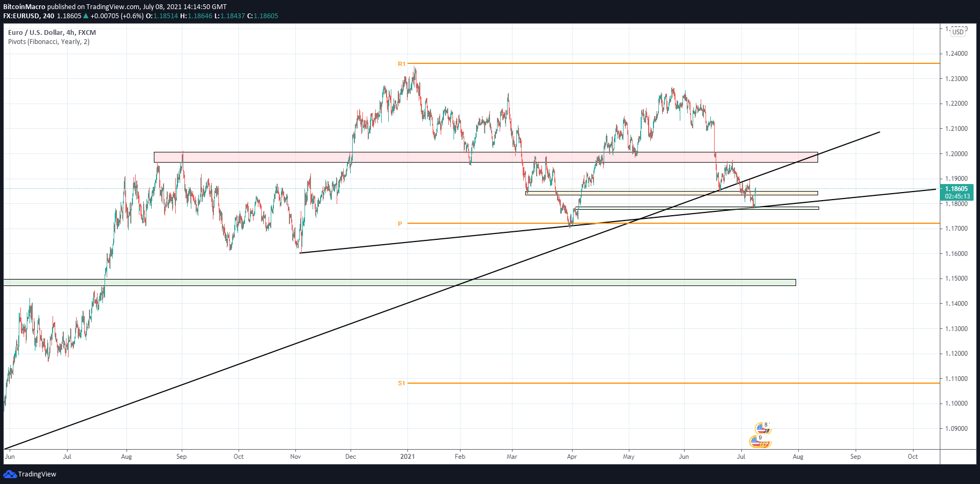
Task: Open the BitcoinMacro author name
Action: (x=24, y=7)
